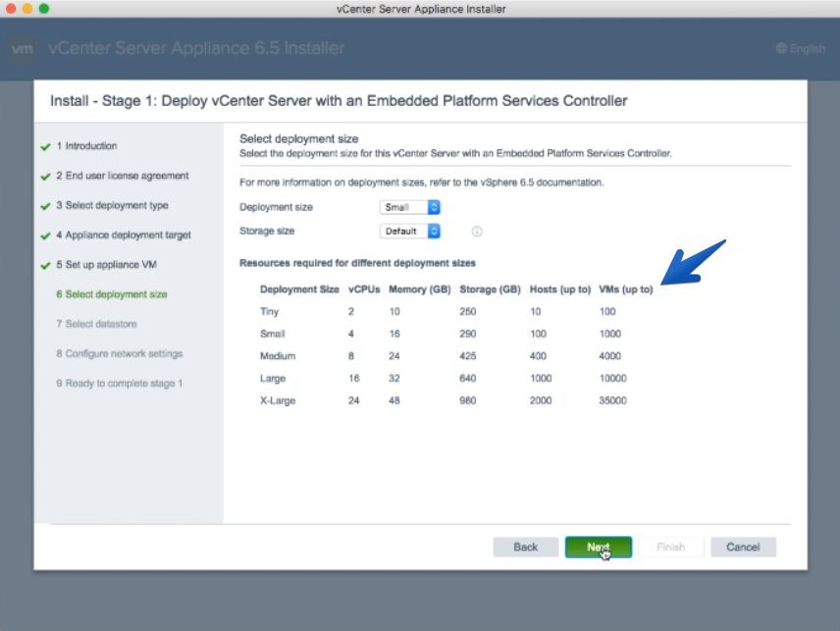
Task: Click the Large deployment size row label
Action: (x=273, y=378)
